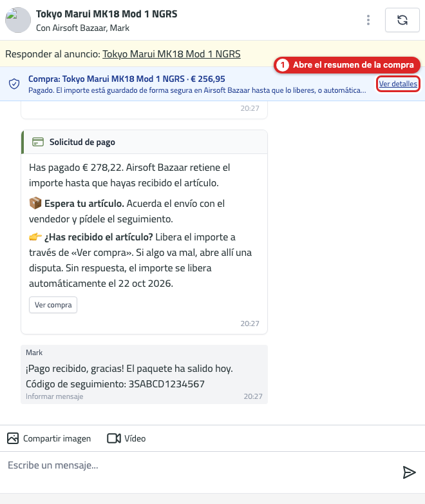Screen dimensions: 425x504
Task: Click the Pagado status description text in banner
Action: point(197,90)
